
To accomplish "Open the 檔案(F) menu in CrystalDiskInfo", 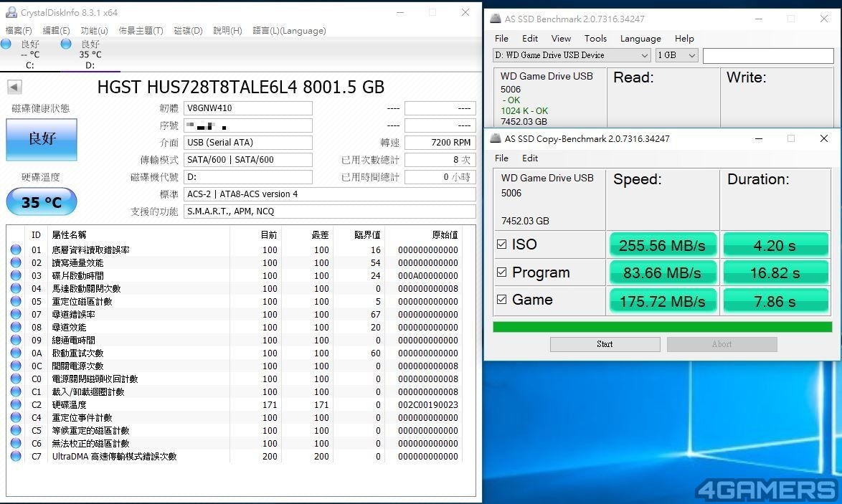I will click(19, 31).
